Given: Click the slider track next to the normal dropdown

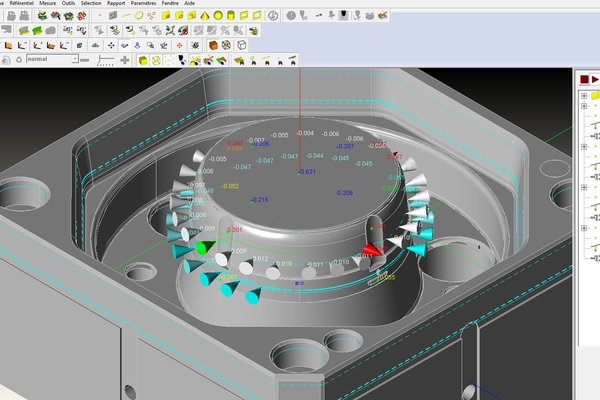Looking at the screenshot, I should [x=103, y=61].
